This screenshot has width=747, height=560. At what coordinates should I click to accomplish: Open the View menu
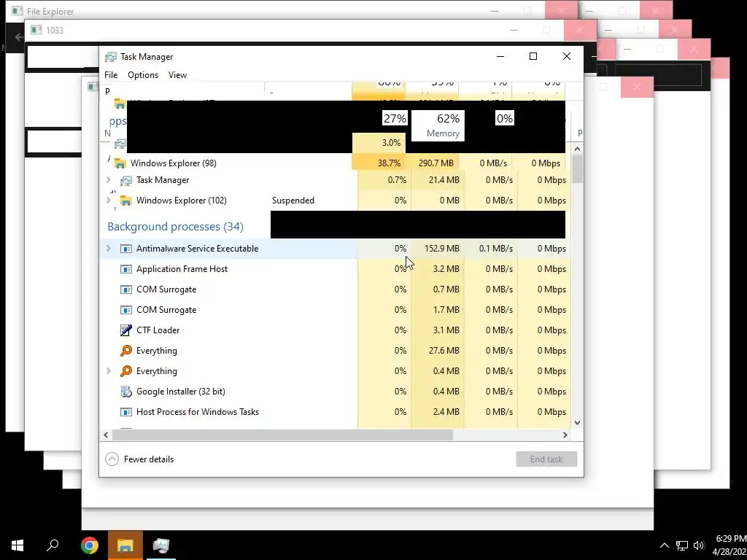(177, 75)
